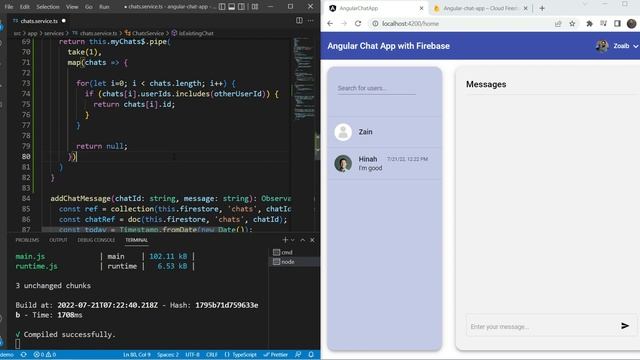Go back in the browser
Viewport: 640px width, 360px height.
coord(330,24)
